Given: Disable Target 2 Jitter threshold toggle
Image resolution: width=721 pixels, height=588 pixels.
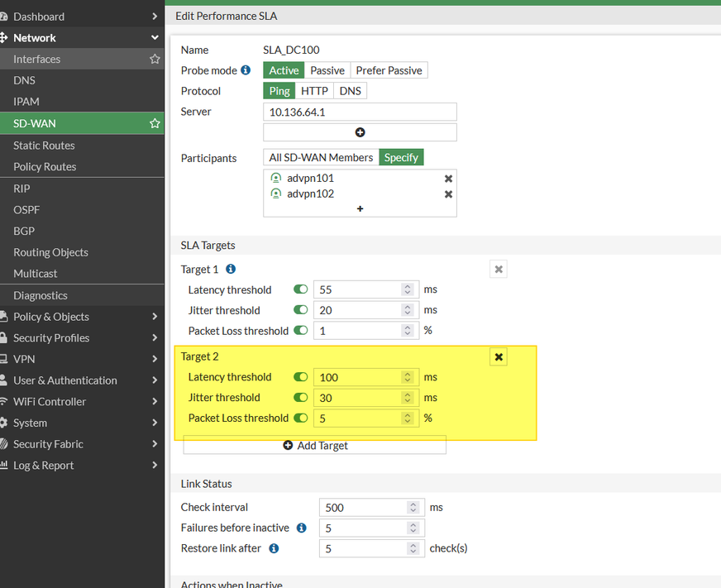Looking at the screenshot, I should (300, 398).
